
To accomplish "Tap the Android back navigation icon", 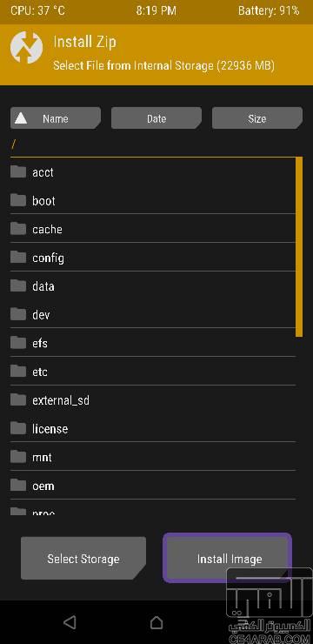I will tap(70, 622).
